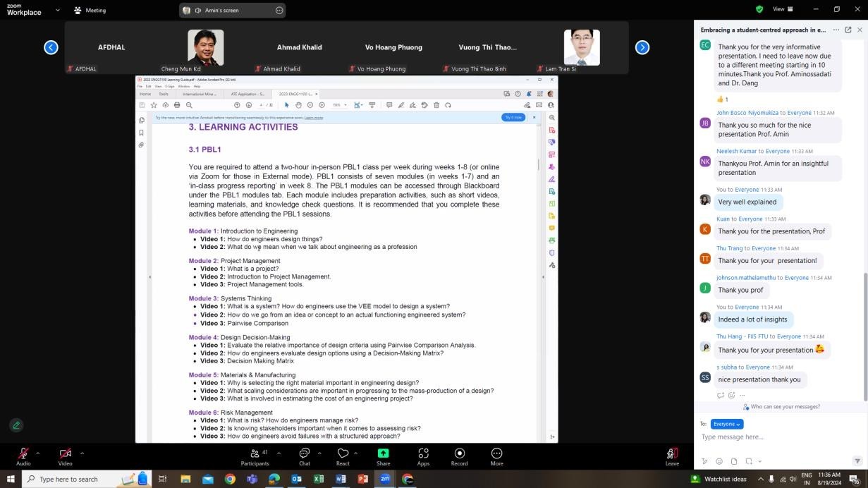Open the React emoji menu
The width and height of the screenshot is (868, 488).
click(x=343, y=456)
